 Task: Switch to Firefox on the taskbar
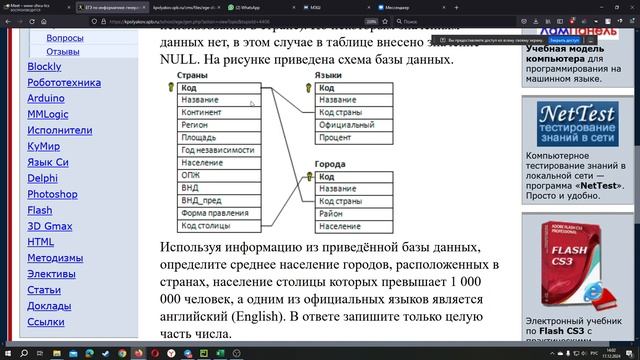tap(138, 353)
